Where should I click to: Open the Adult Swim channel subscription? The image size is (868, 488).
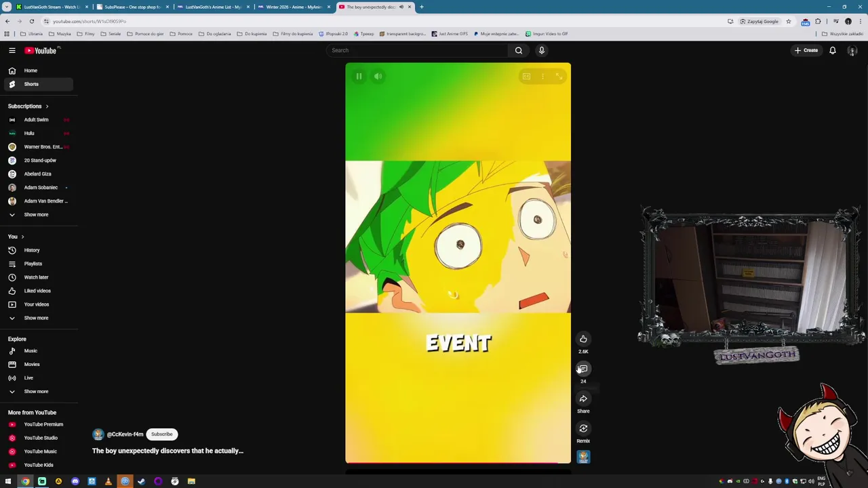pos(37,120)
